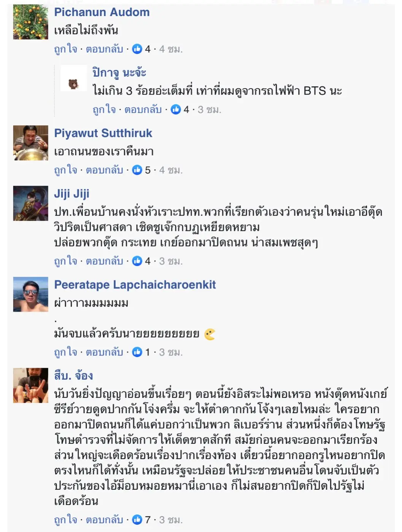Screen dimensions: 402x532
Task: Click the like reaction icon on สืบ. จ้อง's comment
Action: (x=137, y=519)
